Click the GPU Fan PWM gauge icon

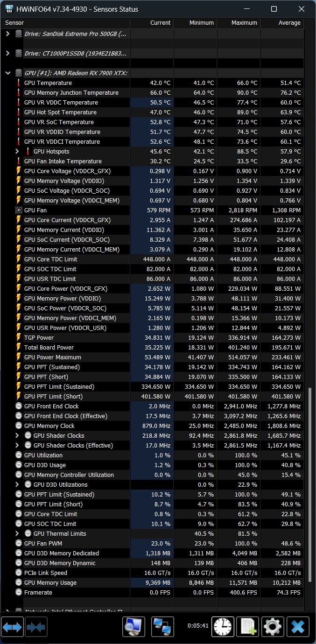pos(19,544)
